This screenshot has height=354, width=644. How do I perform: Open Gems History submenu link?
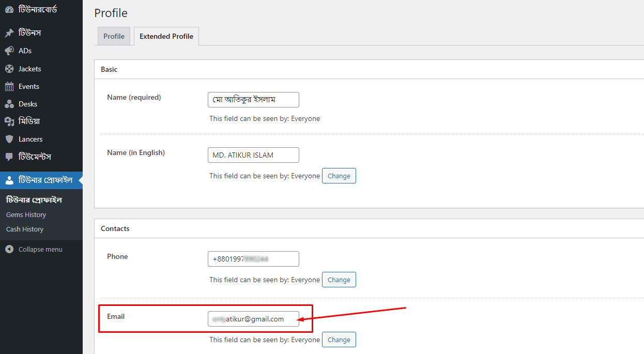pyautogui.click(x=26, y=214)
